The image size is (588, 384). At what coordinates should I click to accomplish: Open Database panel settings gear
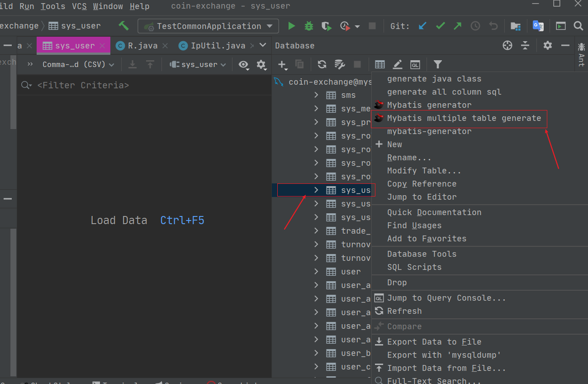548,45
